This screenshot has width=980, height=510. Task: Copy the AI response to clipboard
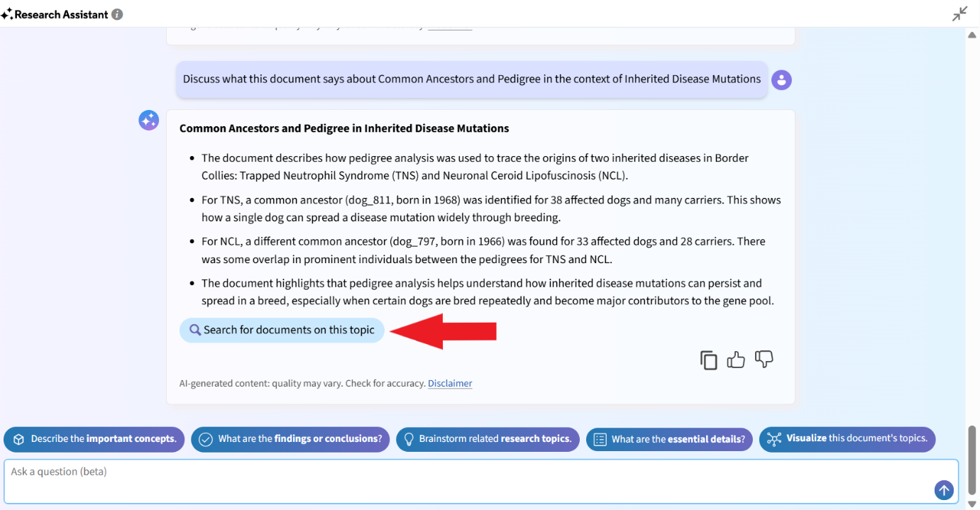click(x=708, y=360)
